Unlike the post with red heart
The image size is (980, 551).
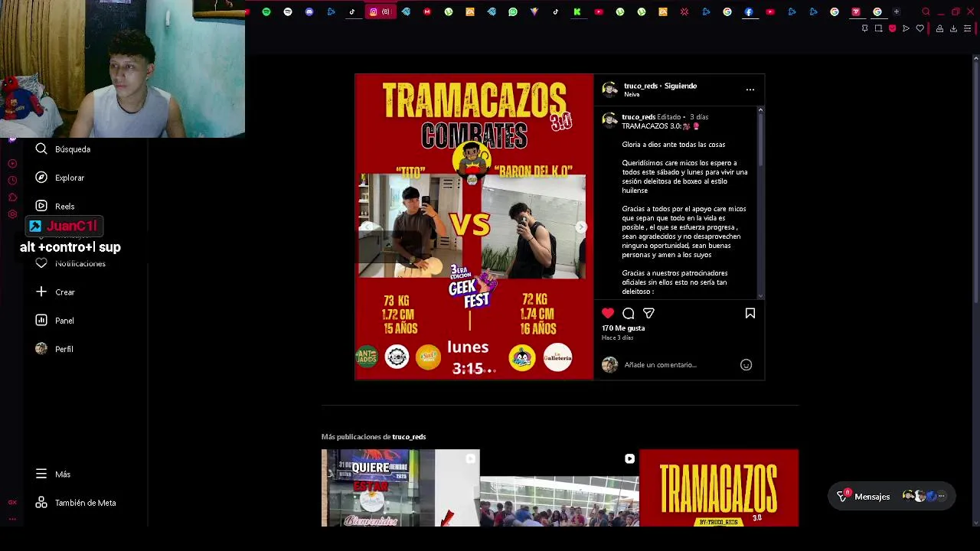click(x=608, y=313)
